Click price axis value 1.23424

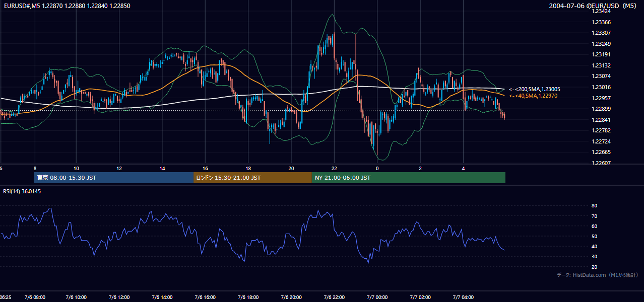tap(601, 11)
